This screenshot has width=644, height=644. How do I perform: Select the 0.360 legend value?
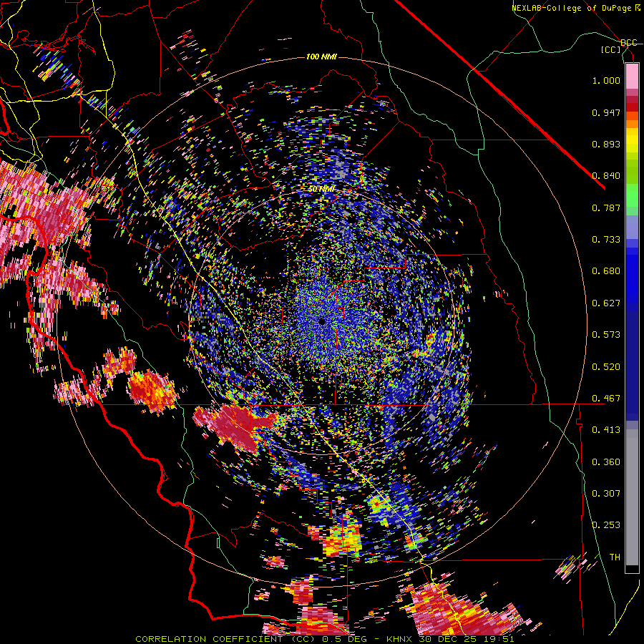[606, 462]
